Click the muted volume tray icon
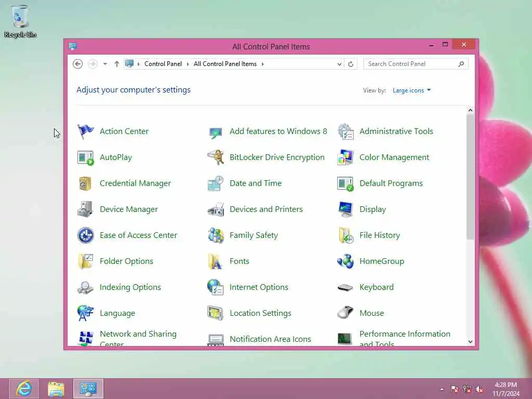Screen dimensions: 532x399 480,389
